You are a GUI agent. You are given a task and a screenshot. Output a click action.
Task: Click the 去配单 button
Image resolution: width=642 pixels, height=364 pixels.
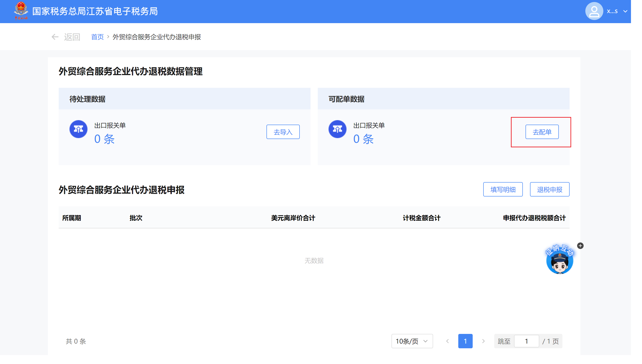pos(542,132)
